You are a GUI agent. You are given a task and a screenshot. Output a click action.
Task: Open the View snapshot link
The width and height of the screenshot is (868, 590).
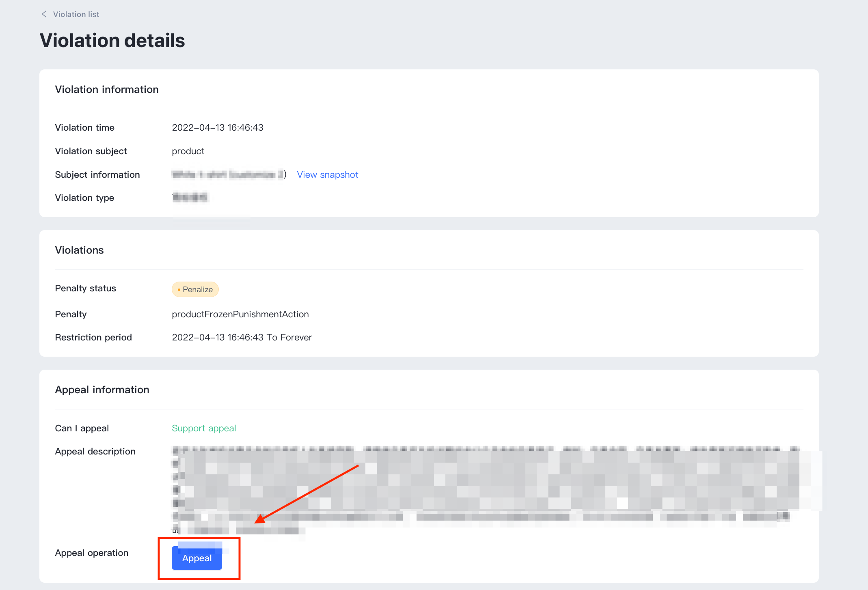[327, 174]
